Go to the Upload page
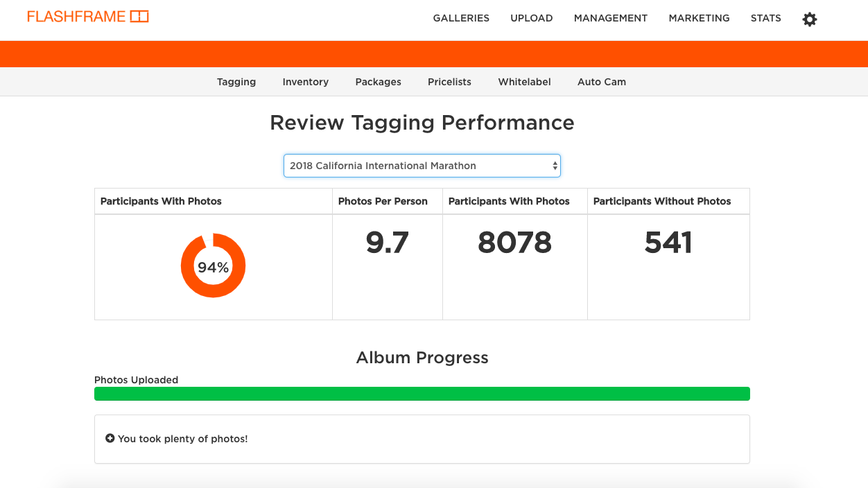 pyautogui.click(x=531, y=19)
